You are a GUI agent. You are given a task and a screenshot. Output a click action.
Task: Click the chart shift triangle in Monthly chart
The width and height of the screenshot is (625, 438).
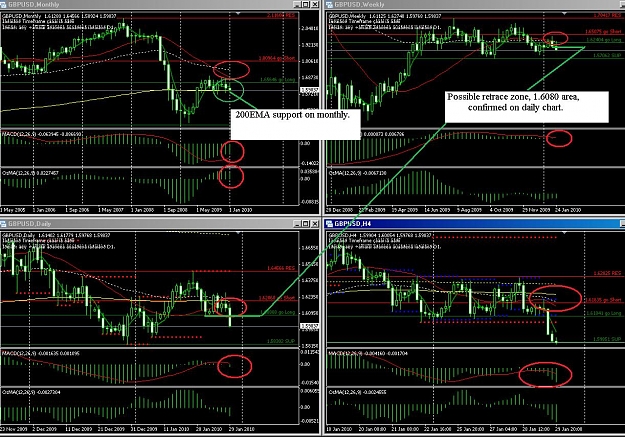238,14
